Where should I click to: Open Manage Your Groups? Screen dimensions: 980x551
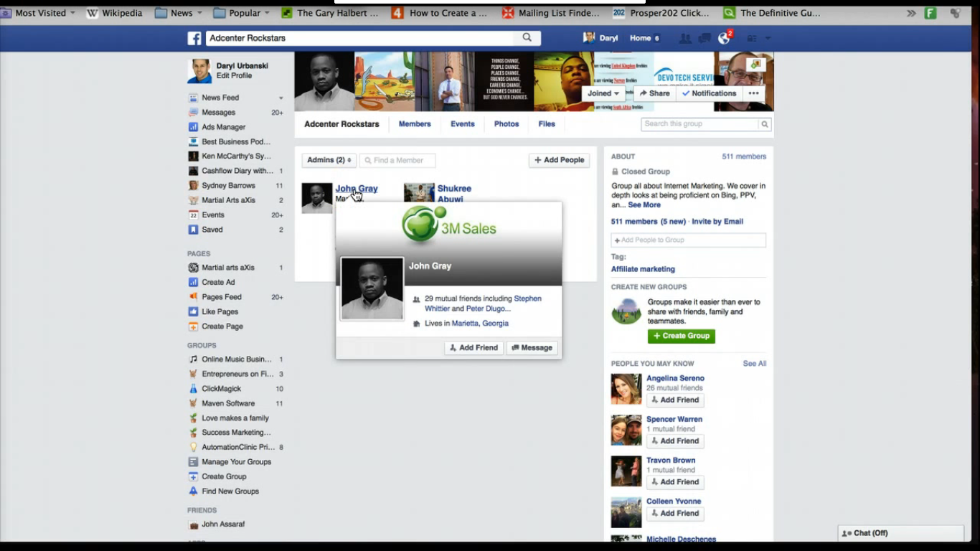236,462
